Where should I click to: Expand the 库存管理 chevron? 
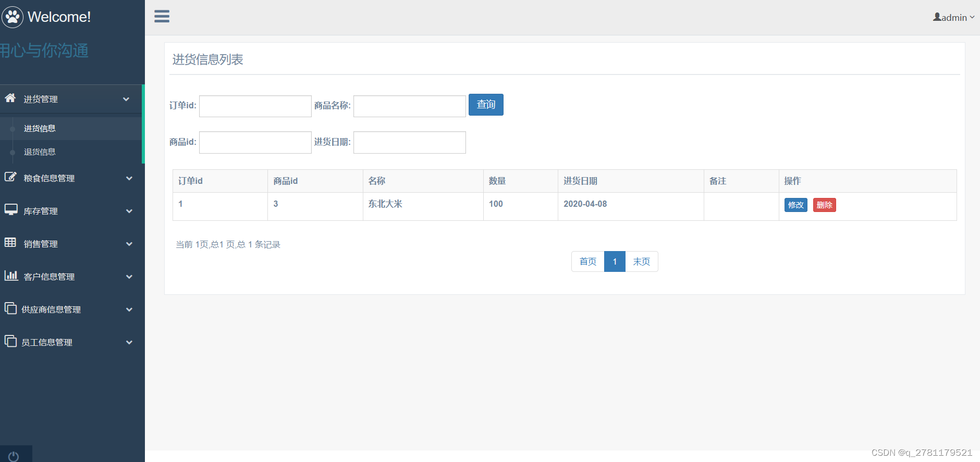click(129, 211)
